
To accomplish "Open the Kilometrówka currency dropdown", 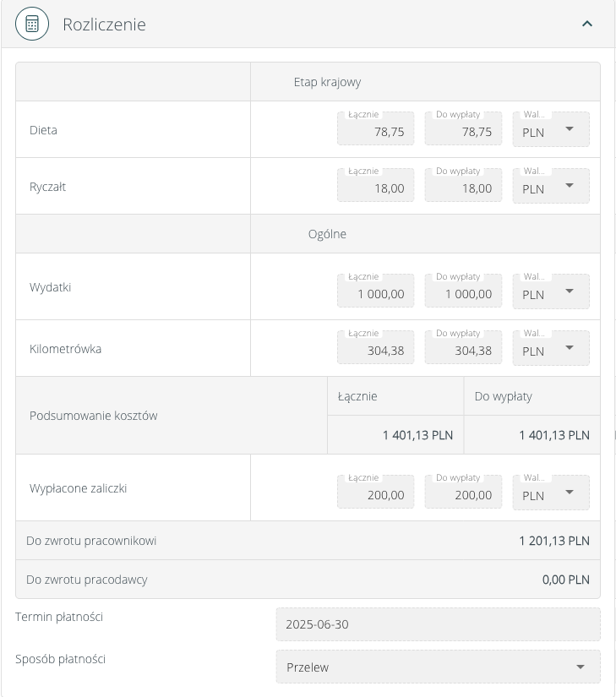I will click(x=551, y=349).
